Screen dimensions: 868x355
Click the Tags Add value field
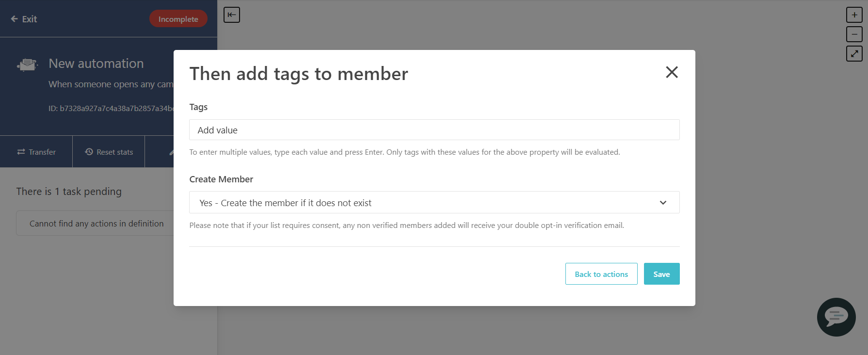[434, 129]
